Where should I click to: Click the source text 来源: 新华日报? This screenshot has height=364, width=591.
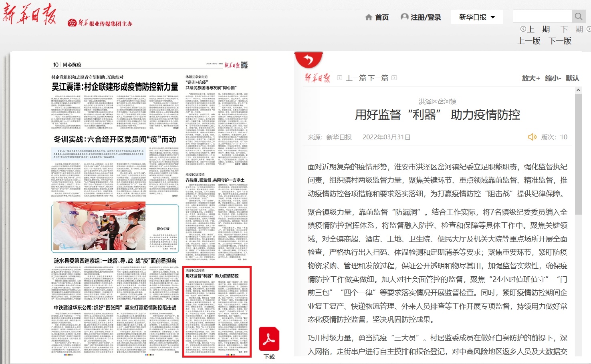coord(330,137)
